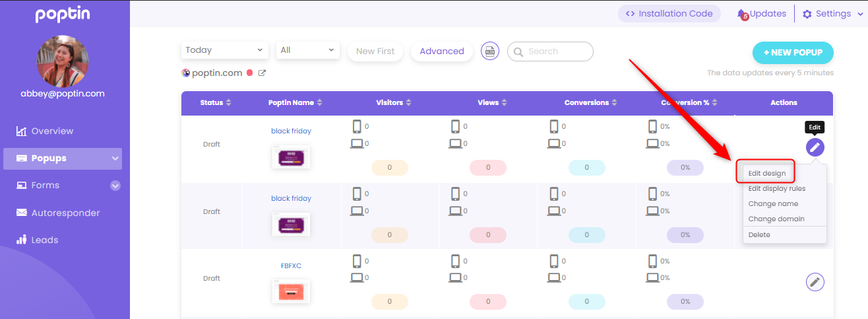Open the abbey@poptin.com profile photo
868x319 pixels.
63,61
